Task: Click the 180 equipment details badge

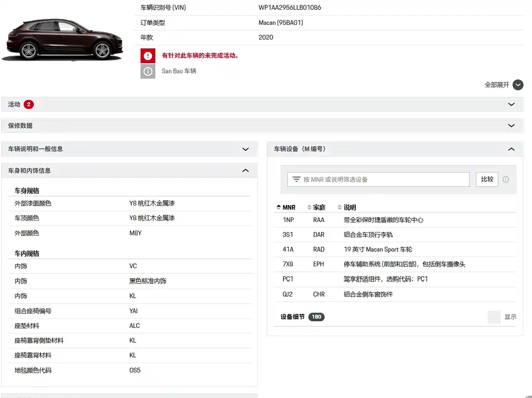Action: 316,317
